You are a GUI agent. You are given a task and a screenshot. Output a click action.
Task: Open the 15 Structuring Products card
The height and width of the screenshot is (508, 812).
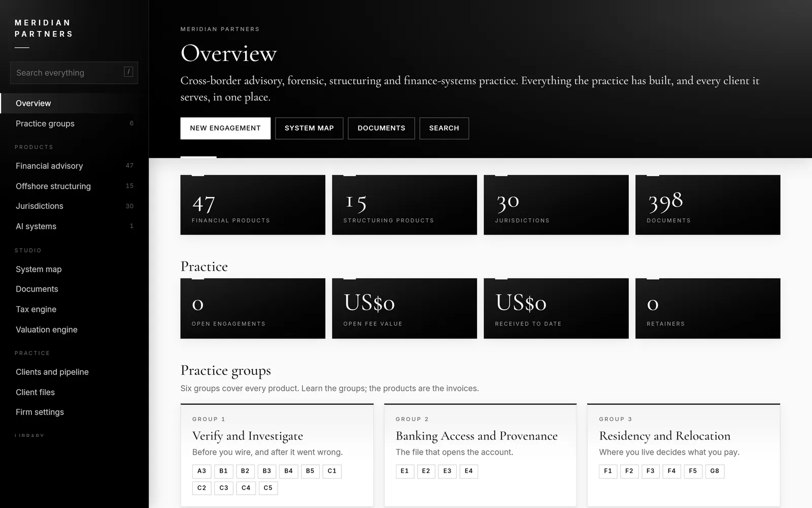click(x=404, y=205)
